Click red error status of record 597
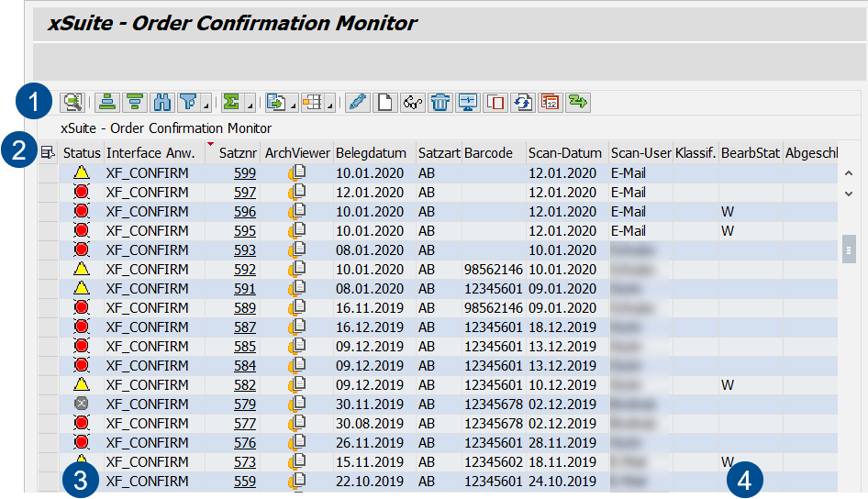The width and height of the screenshot is (868, 499). click(x=82, y=193)
